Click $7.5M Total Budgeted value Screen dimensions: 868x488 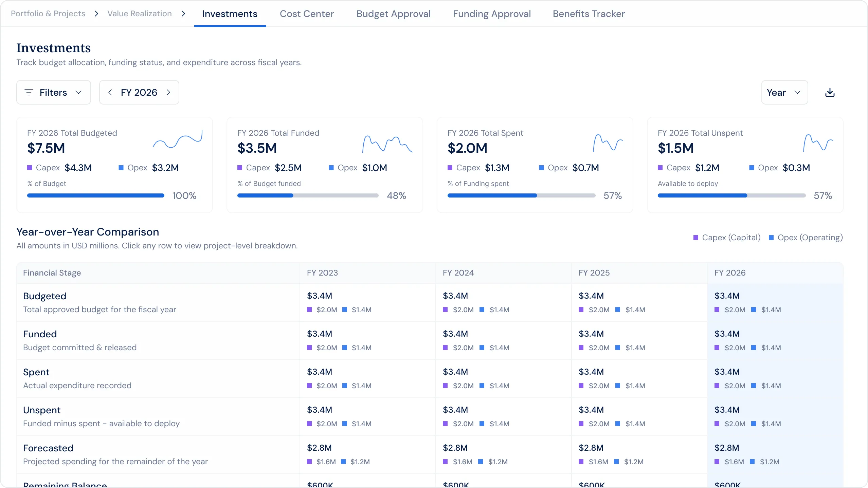[x=46, y=148]
